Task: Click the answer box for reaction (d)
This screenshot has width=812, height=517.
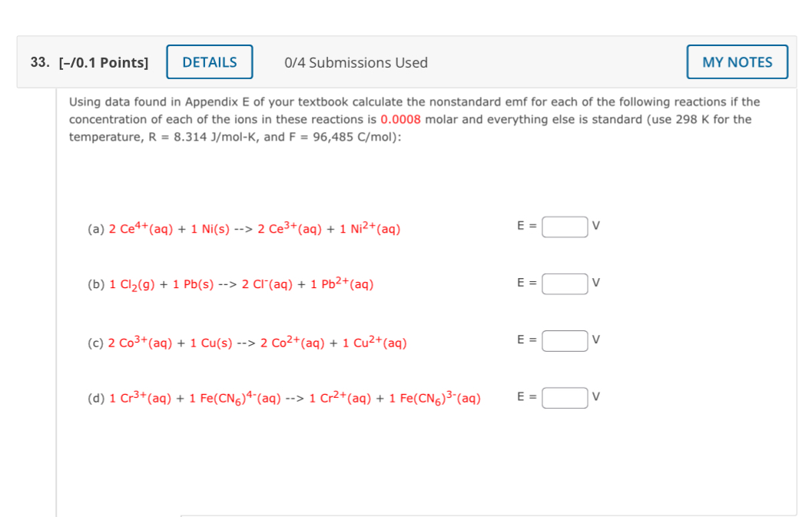Action: (x=565, y=397)
